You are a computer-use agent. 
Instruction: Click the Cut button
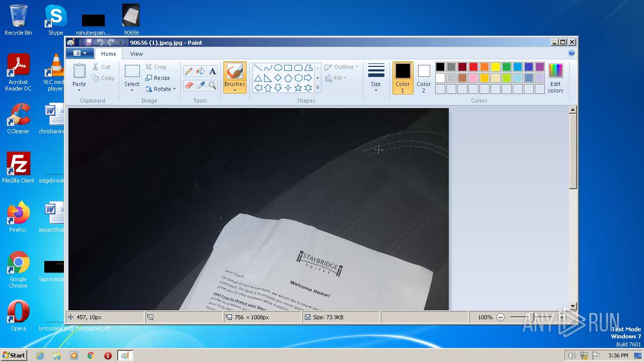point(102,67)
